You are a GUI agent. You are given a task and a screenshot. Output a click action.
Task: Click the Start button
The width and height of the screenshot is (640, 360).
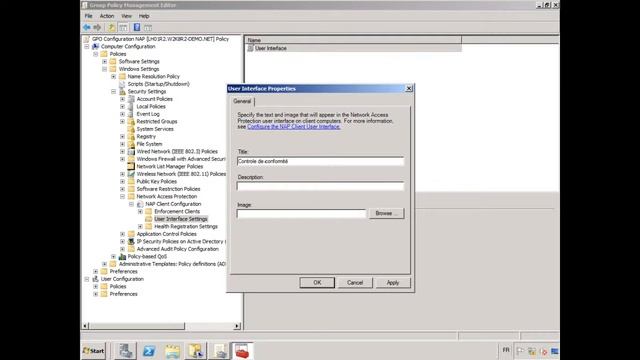(x=94, y=351)
